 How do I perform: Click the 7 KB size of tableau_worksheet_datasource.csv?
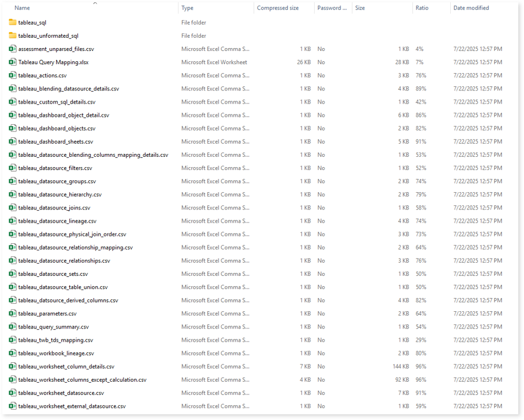tap(403, 393)
